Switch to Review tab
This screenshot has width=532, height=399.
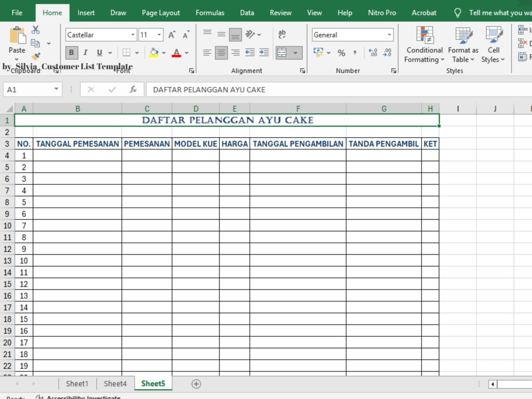[280, 13]
